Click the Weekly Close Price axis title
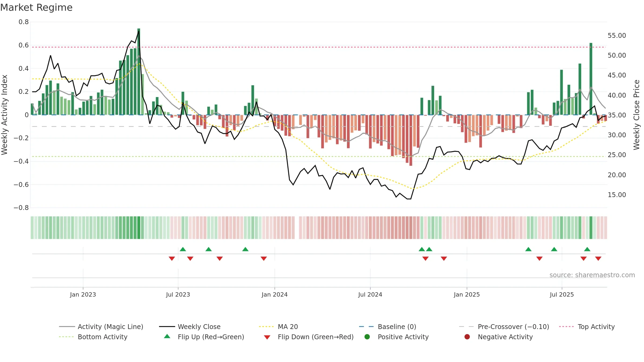The width and height of the screenshot is (644, 362). click(636, 115)
